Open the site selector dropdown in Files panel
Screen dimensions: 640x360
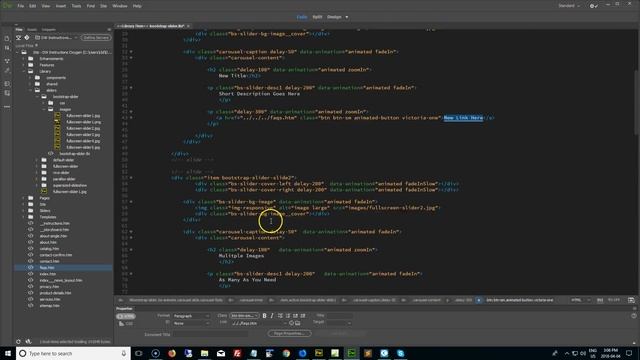tap(56, 38)
